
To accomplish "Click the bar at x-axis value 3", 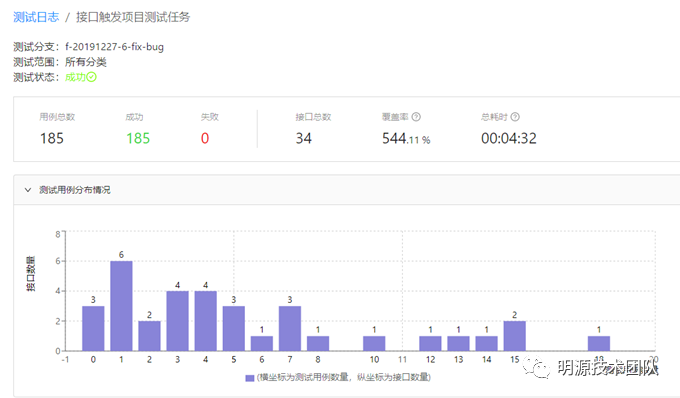I will (x=177, y=321).
